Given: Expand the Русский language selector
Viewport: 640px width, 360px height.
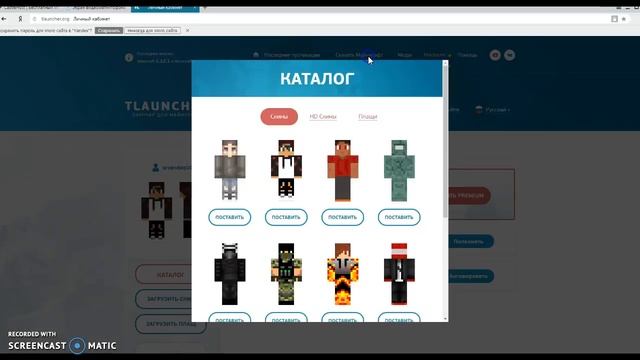Looking at the screenshot, I should pos(493,109).
